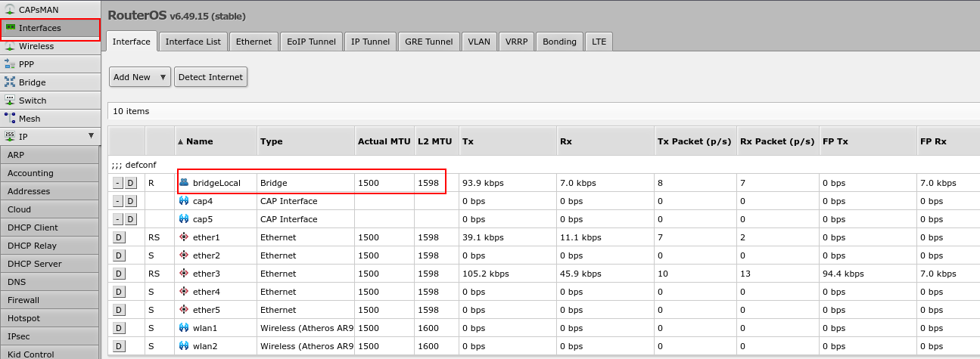Remove bridgeLocal with the minus button
This screenshot has width=980, height=359.
click(x=117, y=183)
